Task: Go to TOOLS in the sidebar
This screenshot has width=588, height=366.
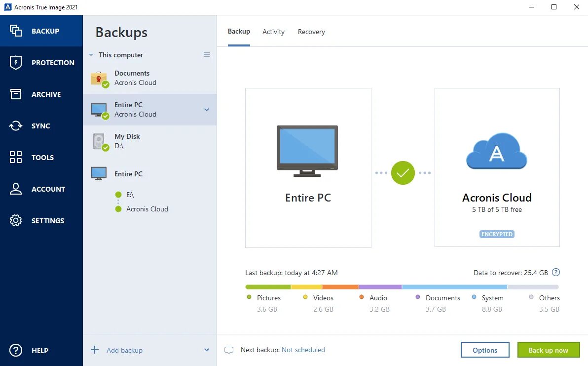Action: coord(42,157)
